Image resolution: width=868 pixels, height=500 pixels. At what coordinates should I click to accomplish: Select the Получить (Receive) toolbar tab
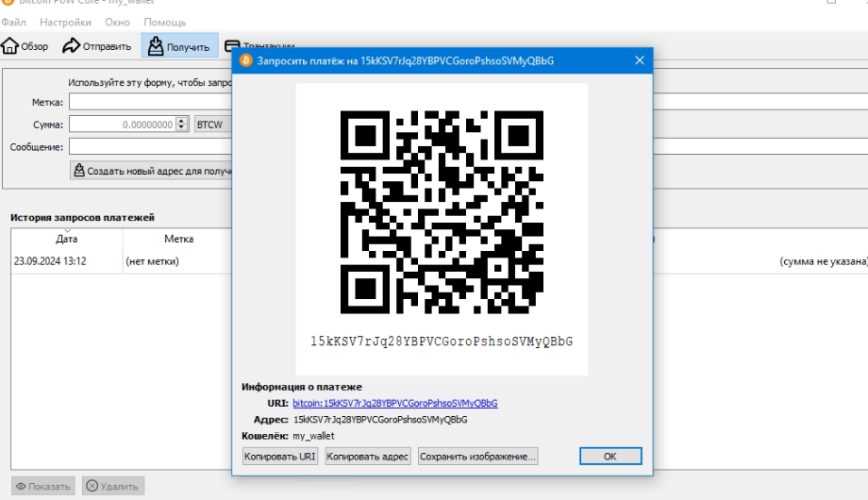point(180,46)
